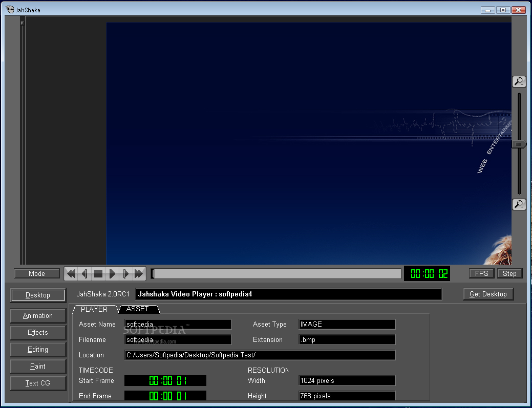The height and width of the screenshot is (408, 532).
Task: Open the Mode button
Action: (37, 273)
